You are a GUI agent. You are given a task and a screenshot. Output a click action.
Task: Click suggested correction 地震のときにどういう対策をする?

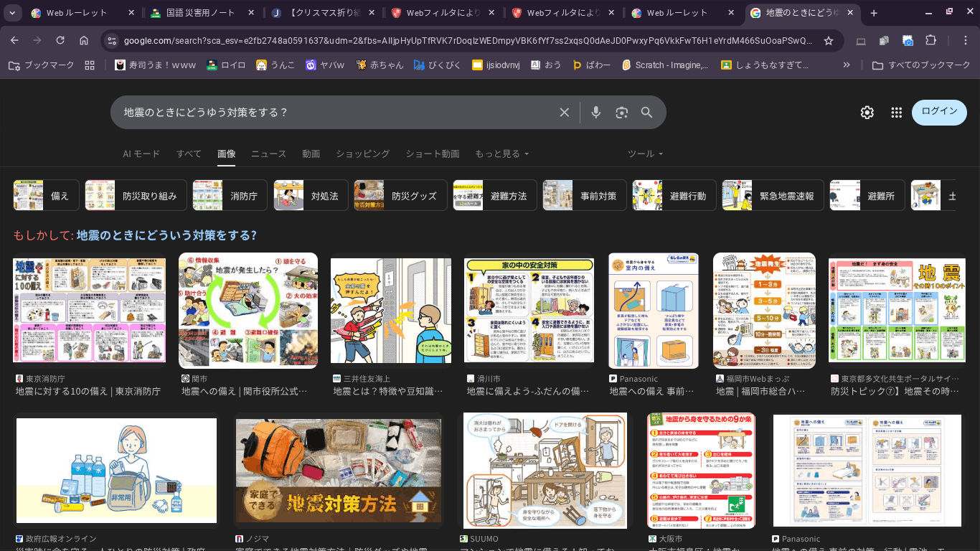click(x=166, y=235)
